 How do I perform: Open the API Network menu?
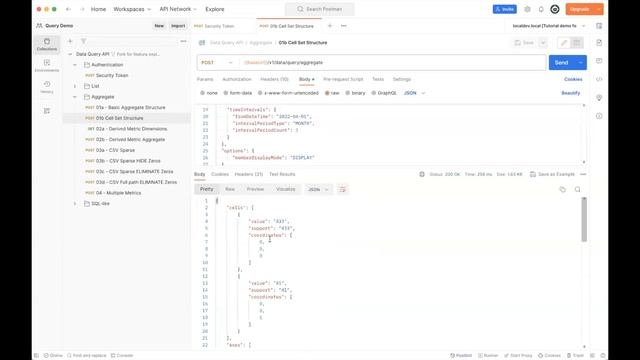[x=178, y=9]
